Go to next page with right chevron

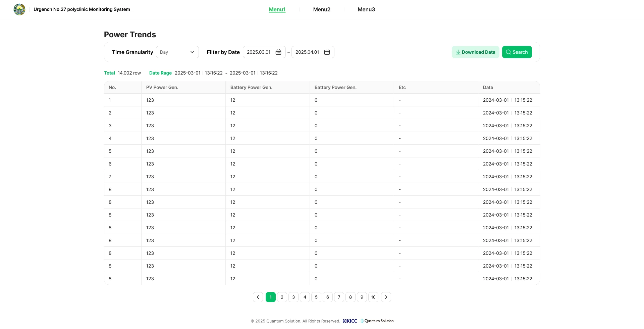386,297
